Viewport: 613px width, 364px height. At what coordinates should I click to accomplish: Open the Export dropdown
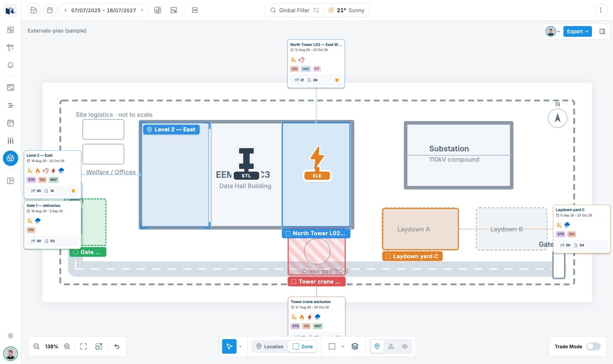(x=577, y=31)
